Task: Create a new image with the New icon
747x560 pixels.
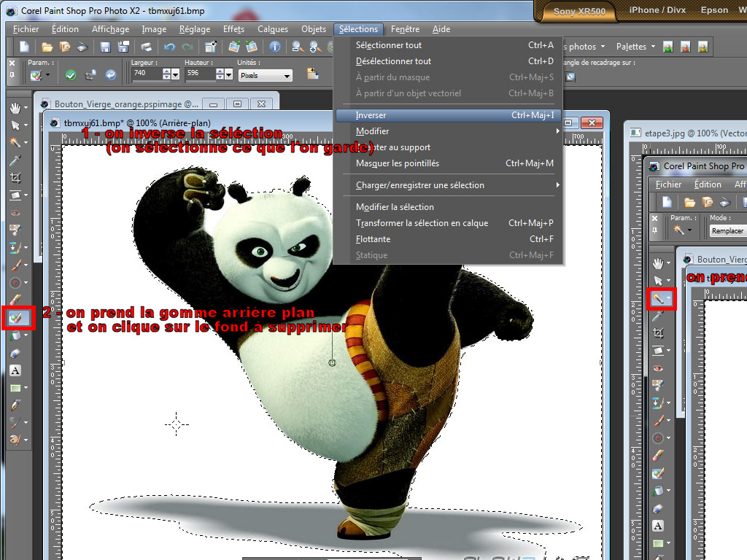Action: coord(24,47)
